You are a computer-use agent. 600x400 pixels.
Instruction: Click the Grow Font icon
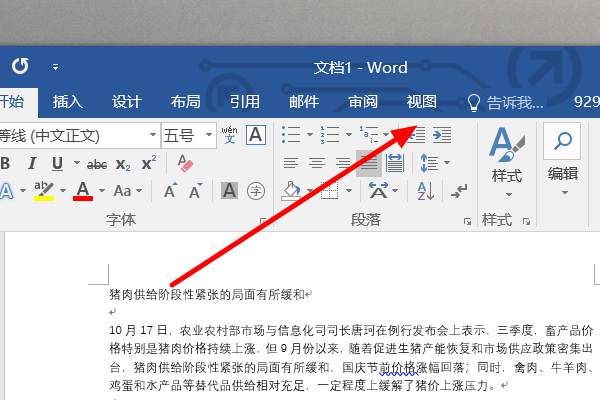(x=170, y=190)
